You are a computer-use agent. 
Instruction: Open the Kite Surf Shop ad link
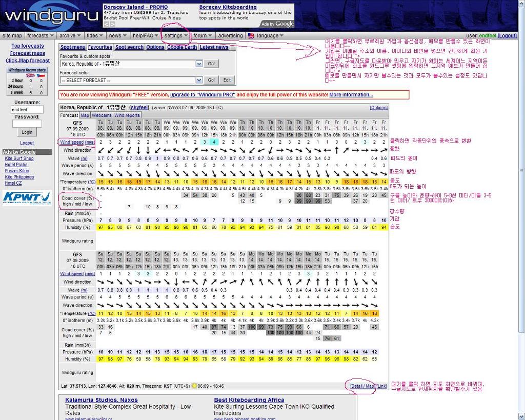point(19,158)
